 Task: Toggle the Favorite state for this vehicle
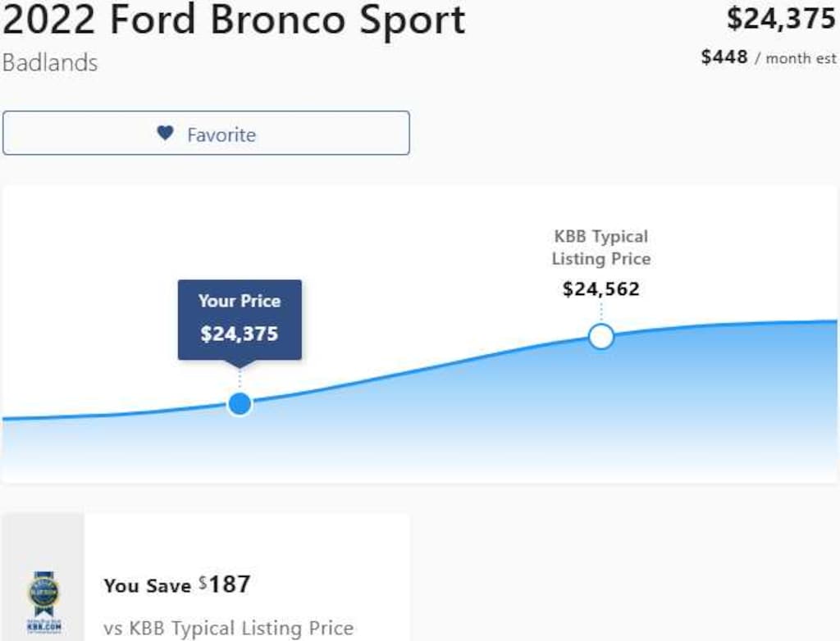pos(205,133)
